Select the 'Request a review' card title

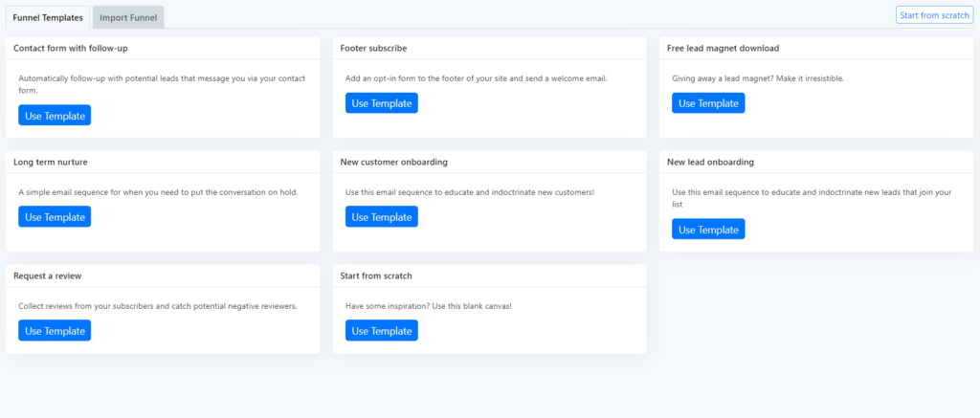48,275
